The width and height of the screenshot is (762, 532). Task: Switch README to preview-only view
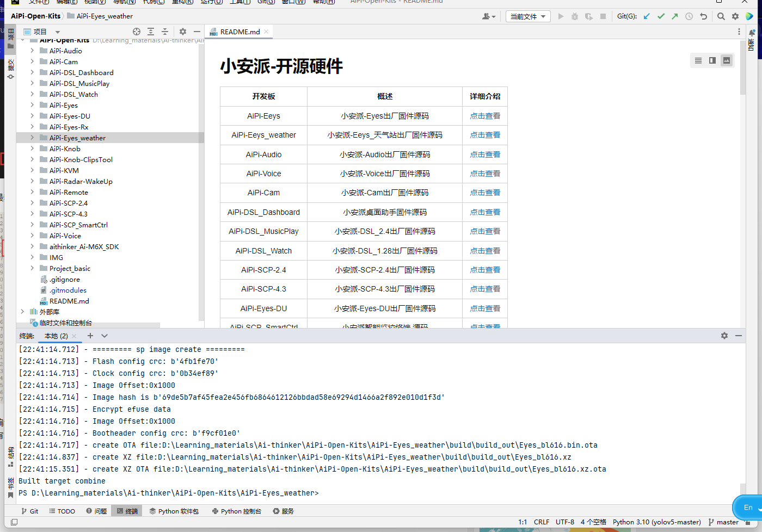click(x=727, y=60)
